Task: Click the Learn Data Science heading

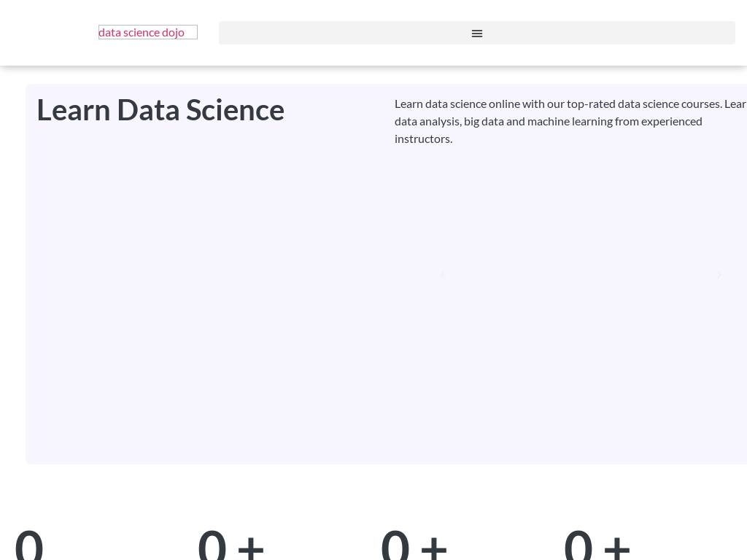Action: (x=160, y=110)
